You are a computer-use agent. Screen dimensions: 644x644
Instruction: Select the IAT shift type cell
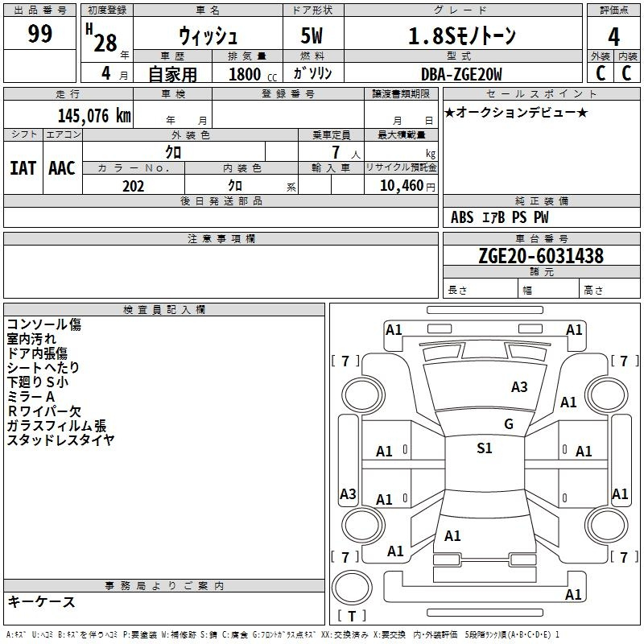point(23,167)
